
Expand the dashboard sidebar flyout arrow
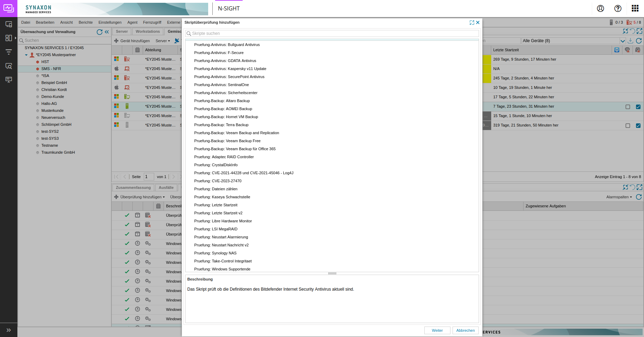[16, 38]
